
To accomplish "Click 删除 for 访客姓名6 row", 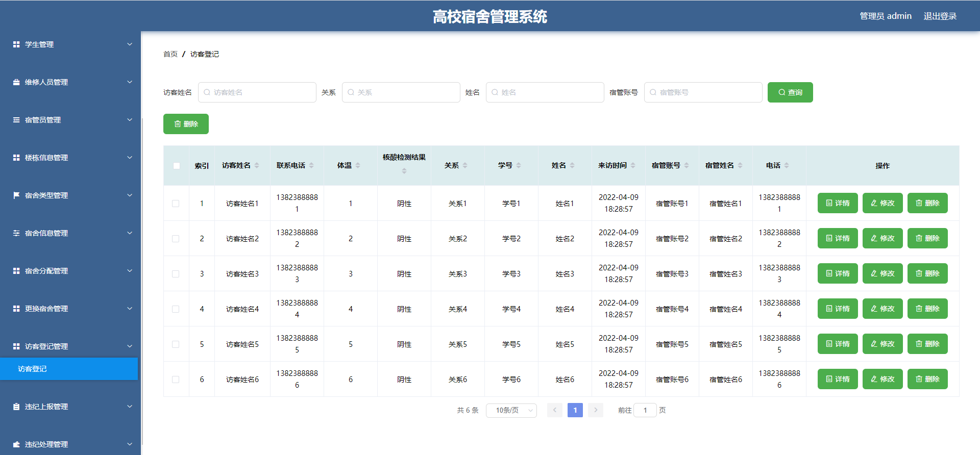I will (x=927, y=379).
